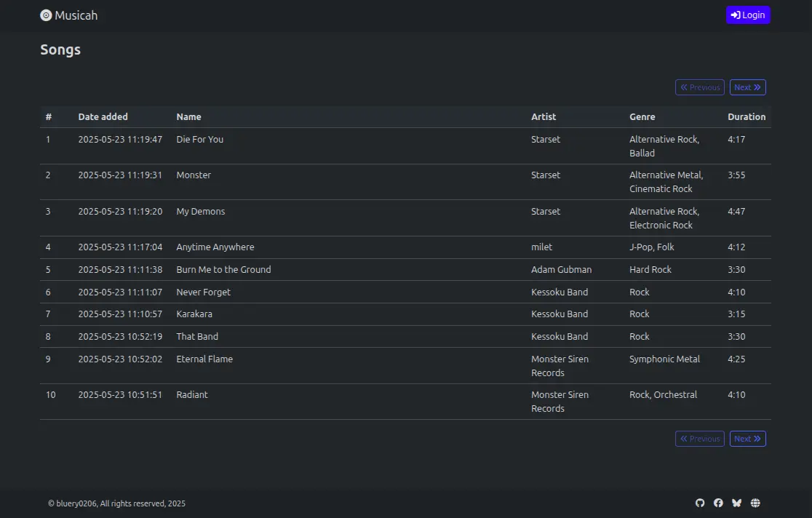Click the Musicah disc logo icon
This screenshot has width=812, height=518.
click(46, 15)
